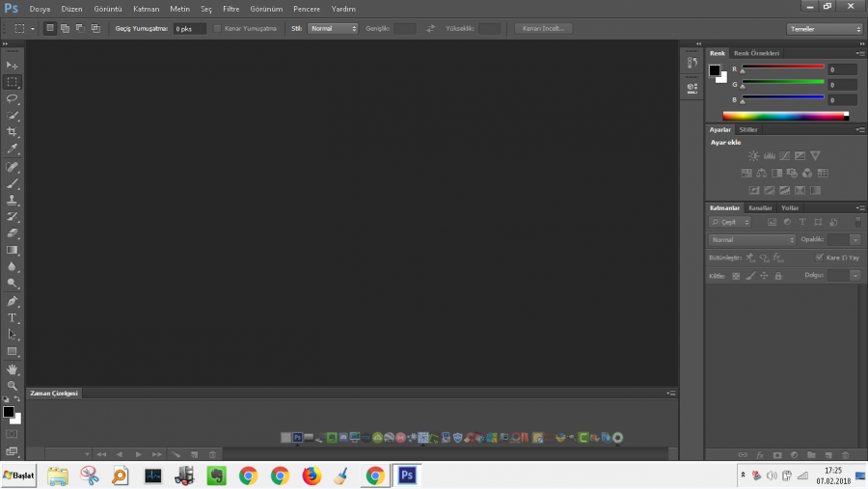
Task: Toggle the Kare 1'i Yay checkbox
Action: [820, 258]
